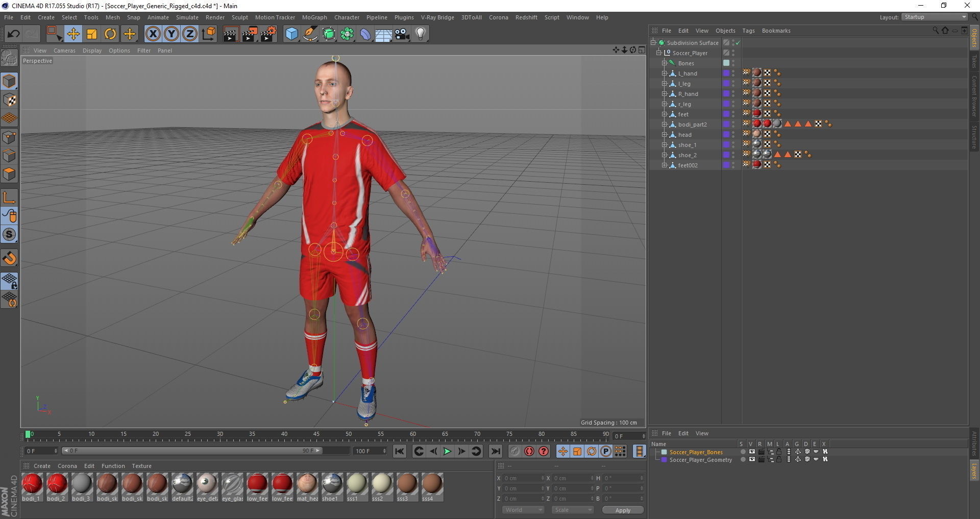This screenshot has width=980, height=519.
Task: Open viewport Cameras menu
Action: click(64, 51)
